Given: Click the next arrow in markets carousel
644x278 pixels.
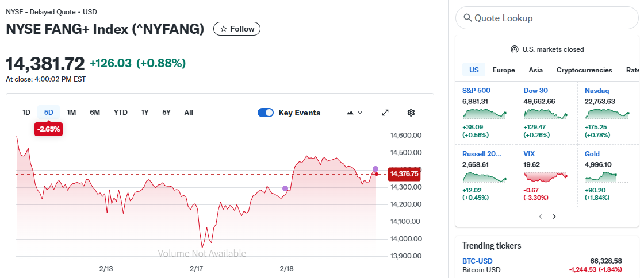Looking at the screenshot, I should point(554,217).
